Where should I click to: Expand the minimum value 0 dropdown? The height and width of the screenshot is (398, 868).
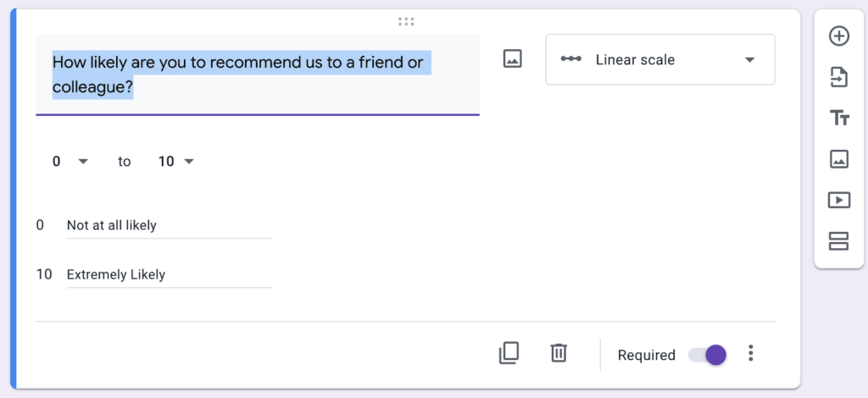click(70, 162)
